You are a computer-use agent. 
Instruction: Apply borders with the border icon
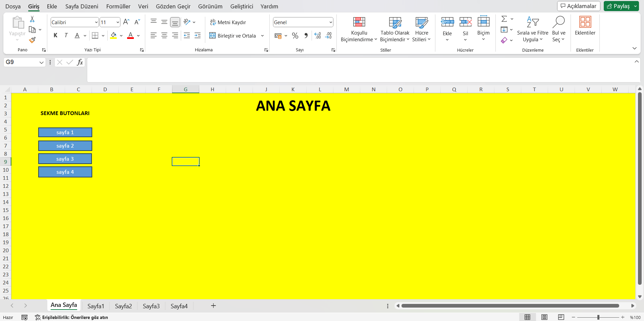click(95, 36)
